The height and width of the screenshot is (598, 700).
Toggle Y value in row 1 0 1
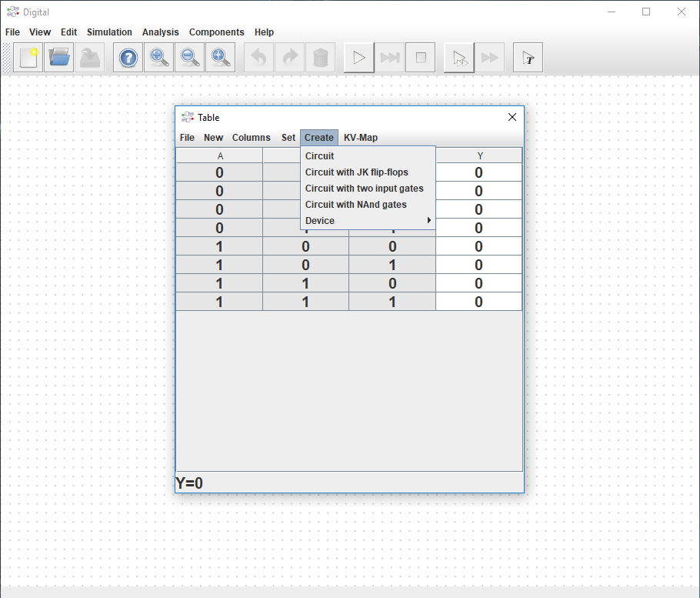pyautogui.click(x=478, y=265)
